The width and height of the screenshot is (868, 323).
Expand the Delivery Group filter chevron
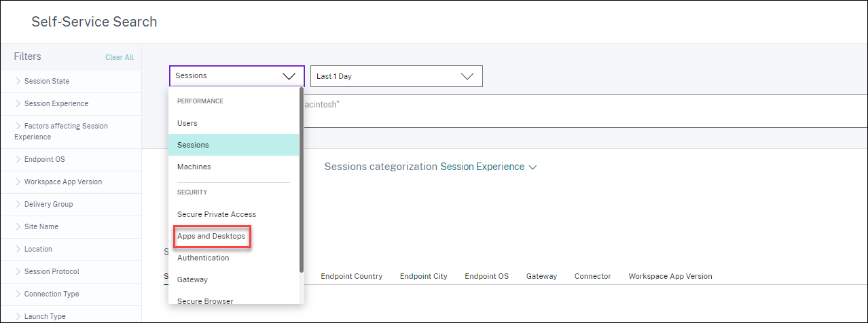pos(18,205)
